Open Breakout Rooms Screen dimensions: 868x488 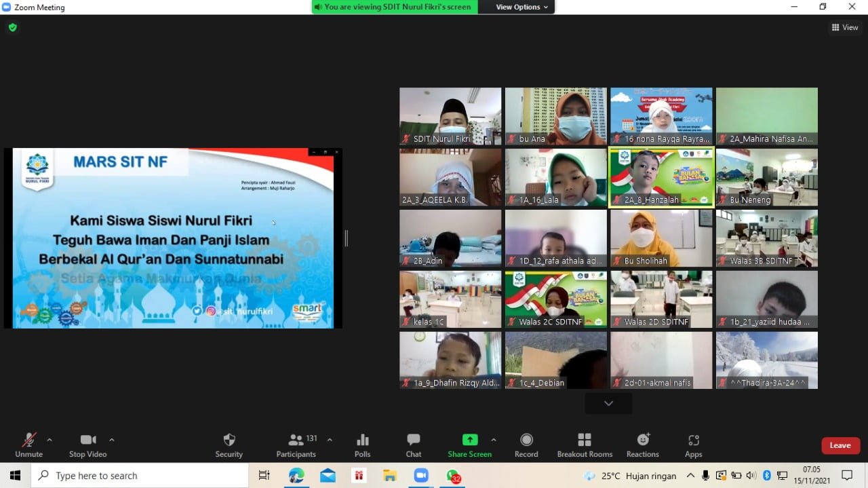point(585,440)
